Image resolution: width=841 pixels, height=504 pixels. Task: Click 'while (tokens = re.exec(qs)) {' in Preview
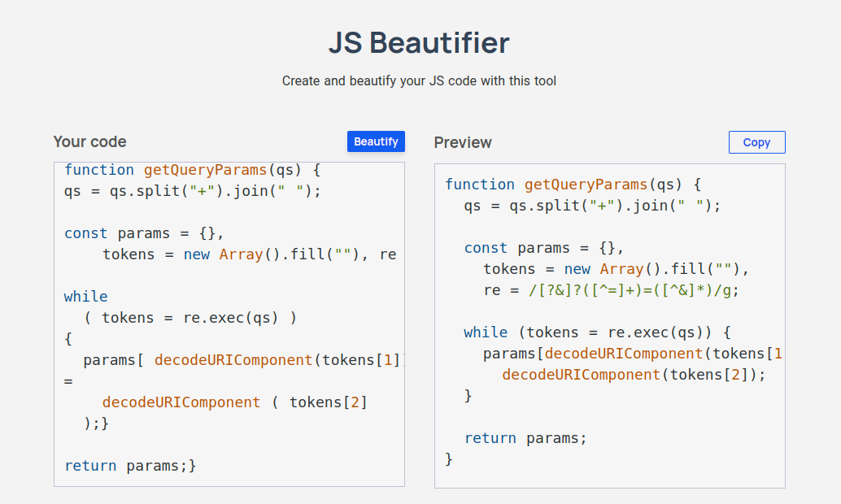coord(598,332)
